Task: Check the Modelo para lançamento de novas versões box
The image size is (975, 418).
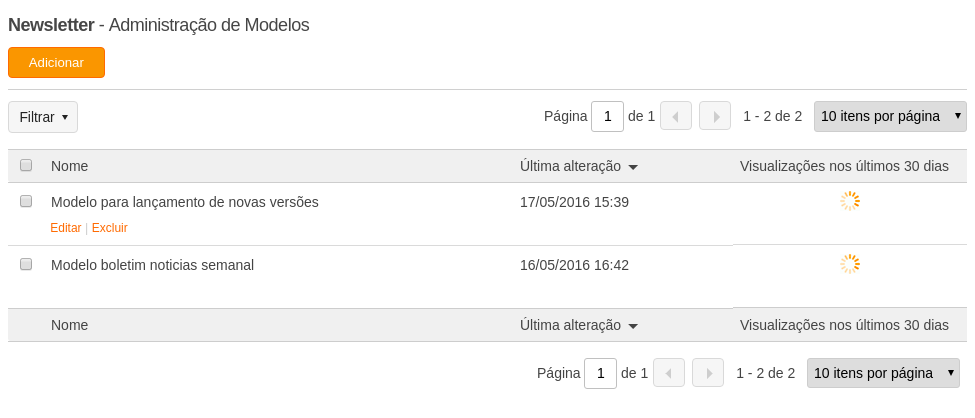Action: coord(26,201)
